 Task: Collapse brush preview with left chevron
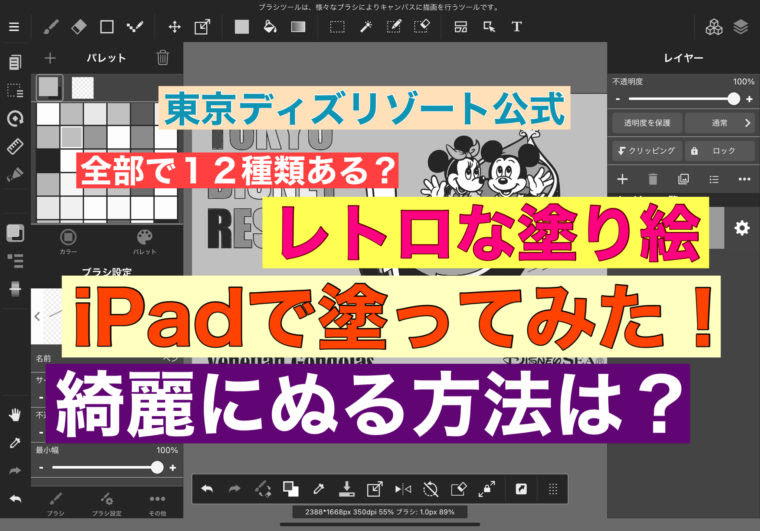(x=37, y=316)
